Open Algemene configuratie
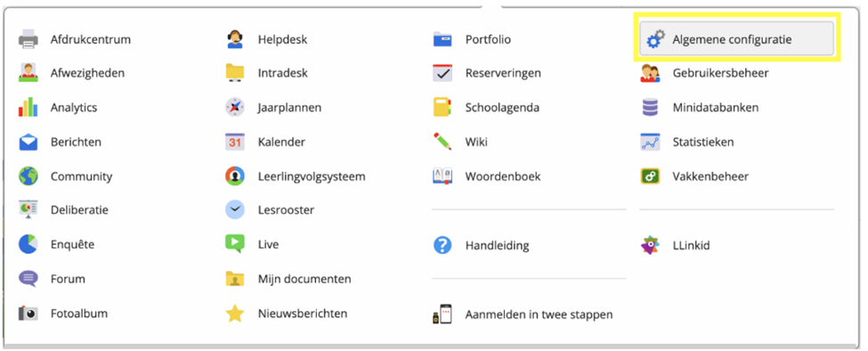Screen dimensions: 868x351 (x=736, y=39)
